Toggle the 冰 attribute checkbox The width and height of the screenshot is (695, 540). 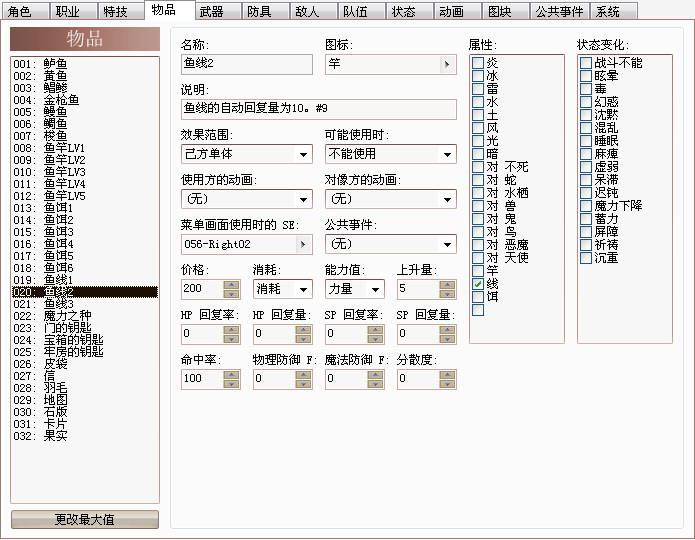478,76
